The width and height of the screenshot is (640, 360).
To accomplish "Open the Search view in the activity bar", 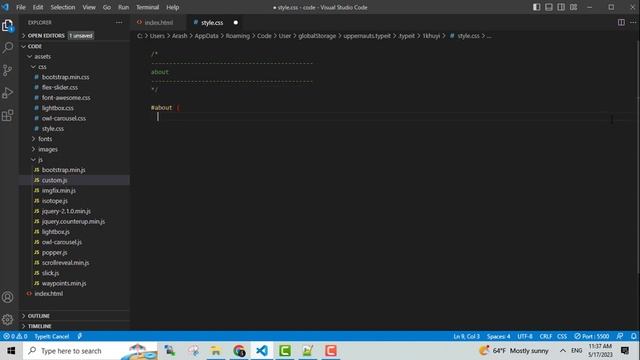I will (7, 48).
